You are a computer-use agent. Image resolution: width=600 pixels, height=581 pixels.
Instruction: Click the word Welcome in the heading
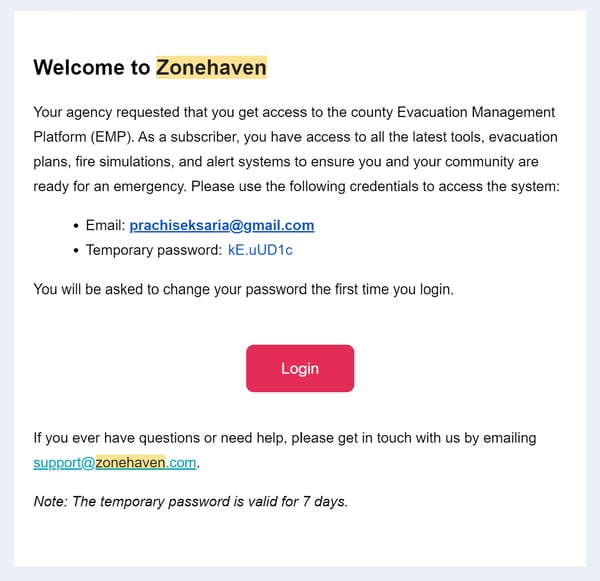click(x=79, y=67)
